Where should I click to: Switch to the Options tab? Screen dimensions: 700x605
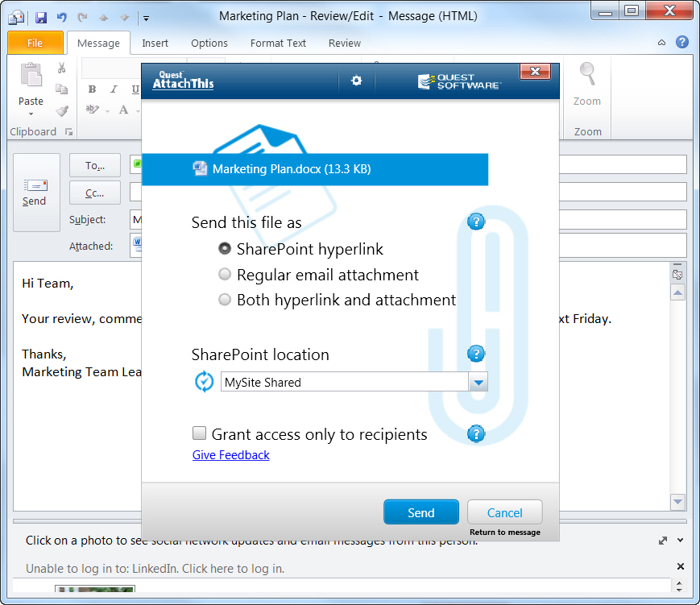tap(209, 44)
